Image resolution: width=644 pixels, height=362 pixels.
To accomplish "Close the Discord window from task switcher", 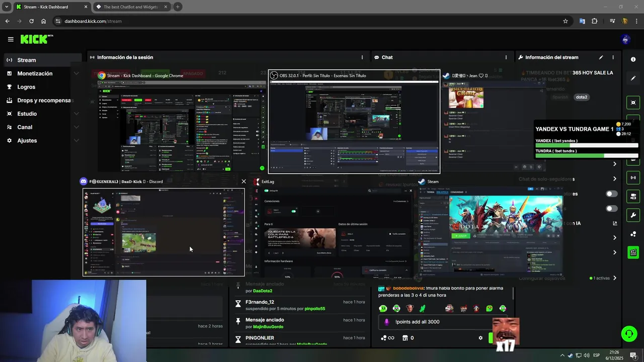I will coord(244,182).
